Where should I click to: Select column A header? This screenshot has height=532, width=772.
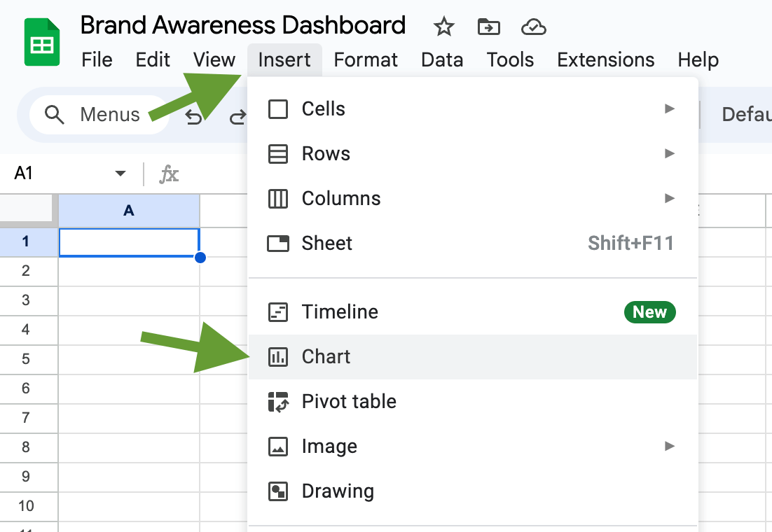point(129,211)
